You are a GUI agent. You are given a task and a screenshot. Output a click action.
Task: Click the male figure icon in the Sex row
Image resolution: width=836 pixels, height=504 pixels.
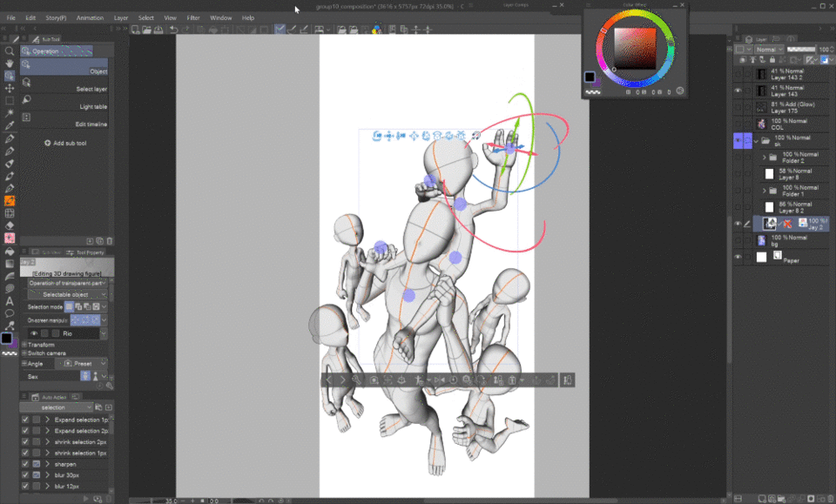click(85, 376)
